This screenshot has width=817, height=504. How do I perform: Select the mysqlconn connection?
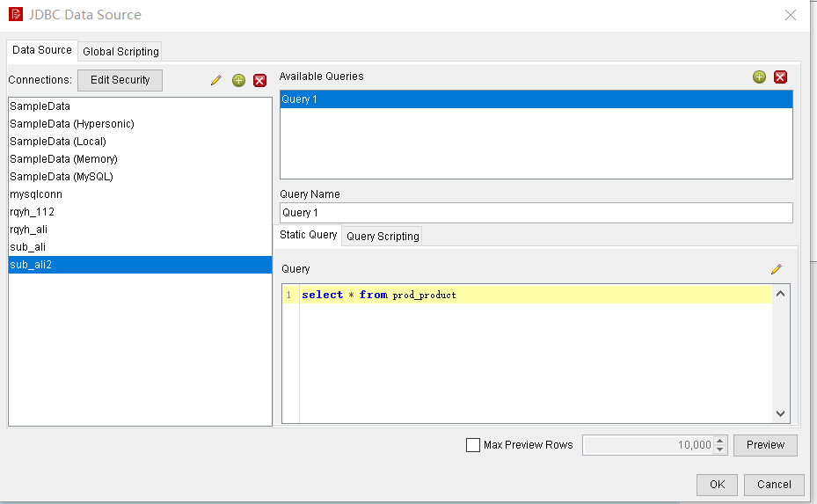click(140, 194)
